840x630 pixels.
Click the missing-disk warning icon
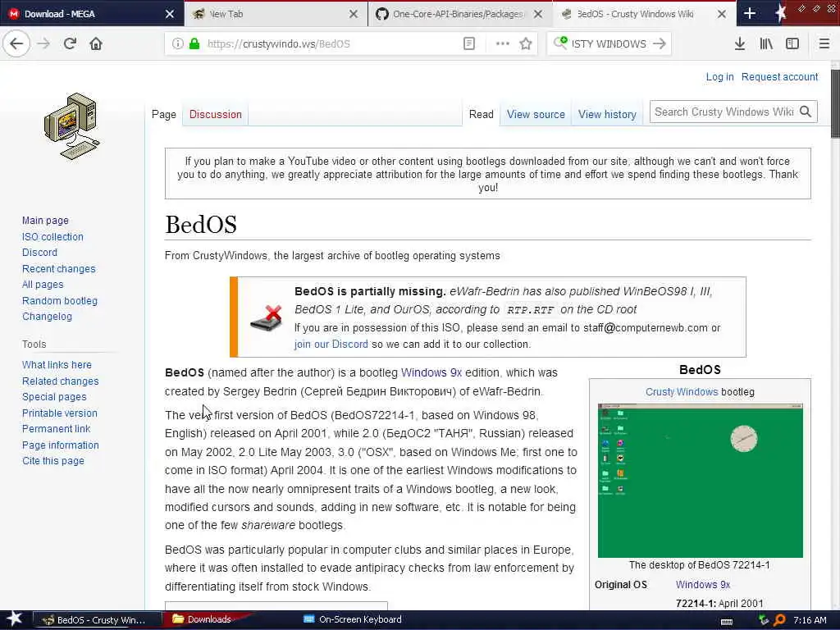267,318
